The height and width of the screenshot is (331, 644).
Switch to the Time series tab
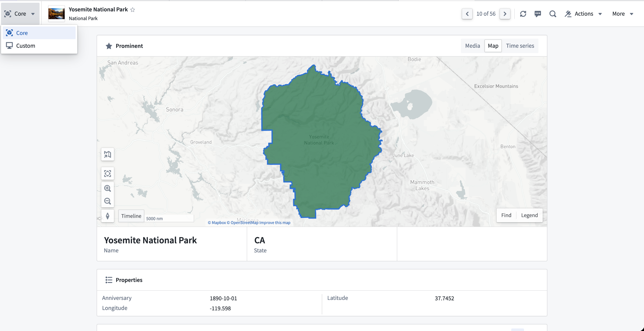pos(520,46)
